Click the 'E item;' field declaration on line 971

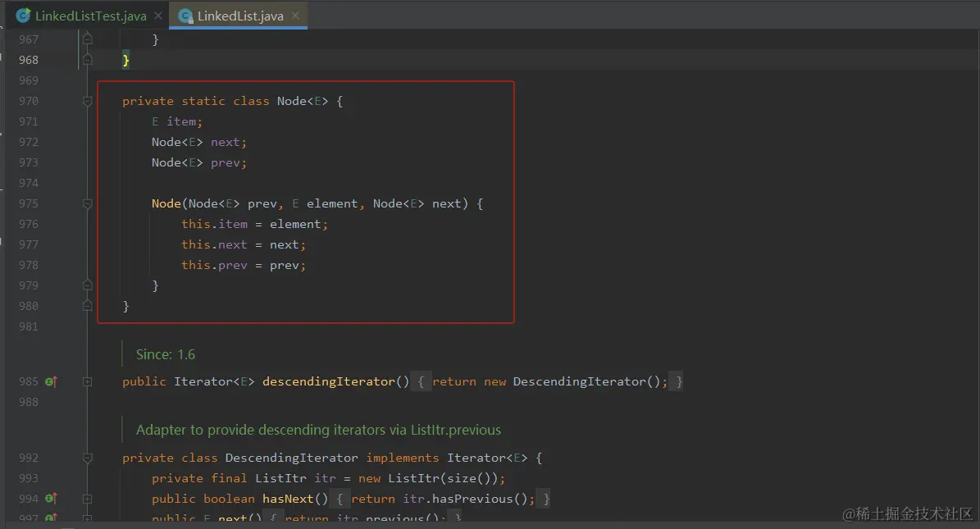point(177,122)
